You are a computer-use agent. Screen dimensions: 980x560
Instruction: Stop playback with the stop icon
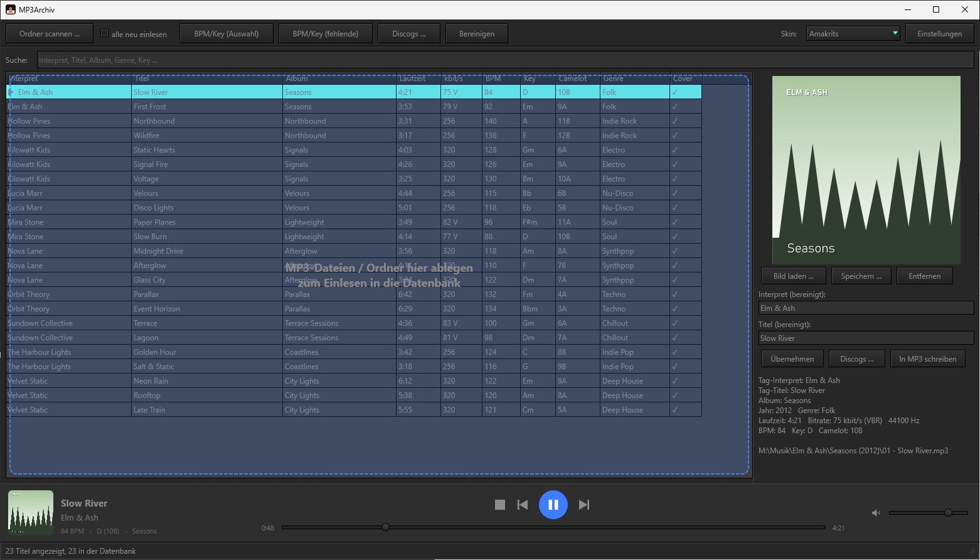click(500, 505)
